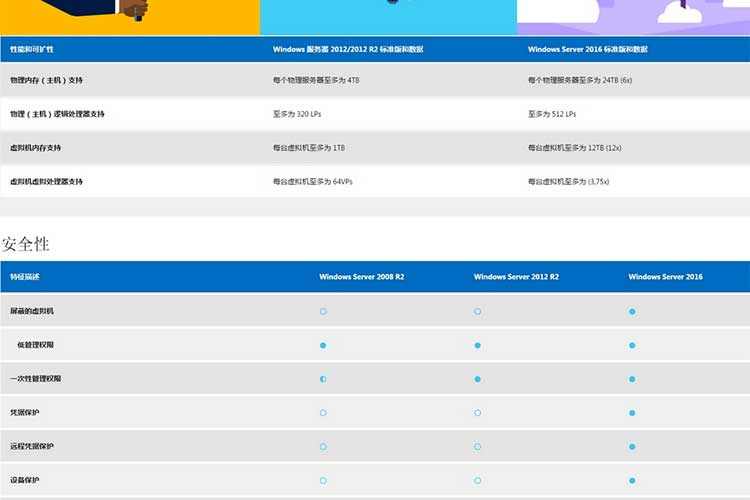Click the 性能和可扩展性 column header
The image size is (750, 500).
click(32, 49)
